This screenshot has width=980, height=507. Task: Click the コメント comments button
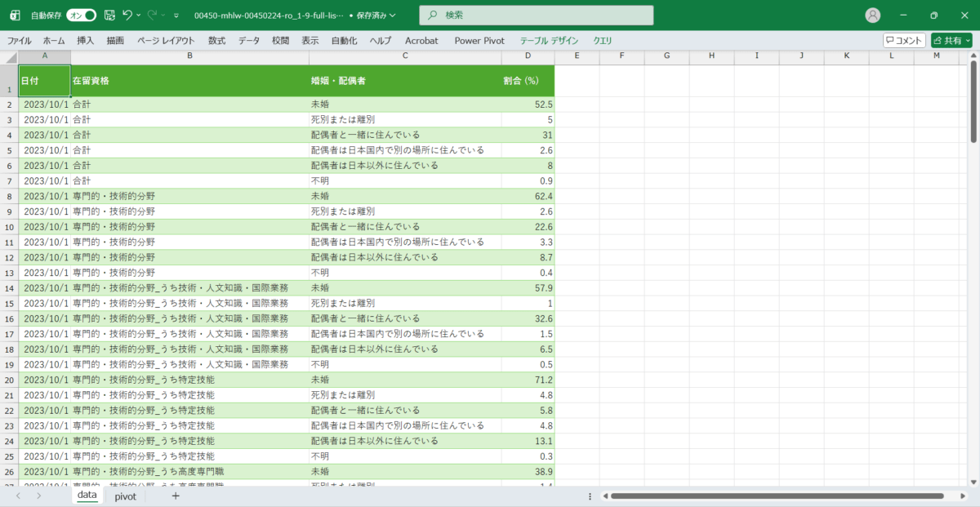click(904, 40)
